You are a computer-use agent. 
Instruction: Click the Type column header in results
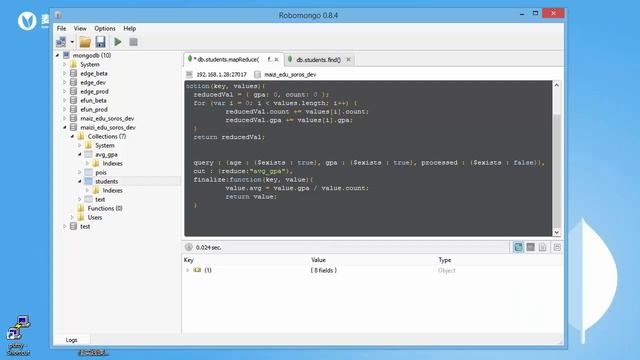click(444, 260)
